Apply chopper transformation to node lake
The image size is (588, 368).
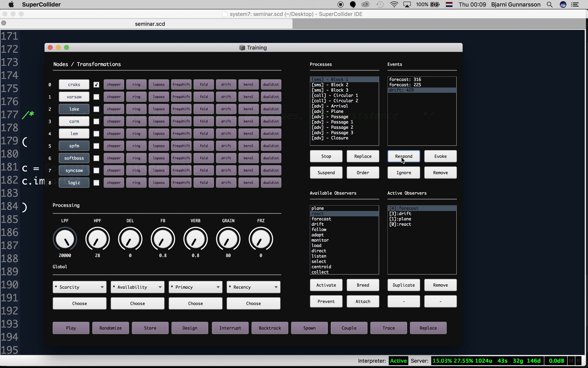(114, 109)
